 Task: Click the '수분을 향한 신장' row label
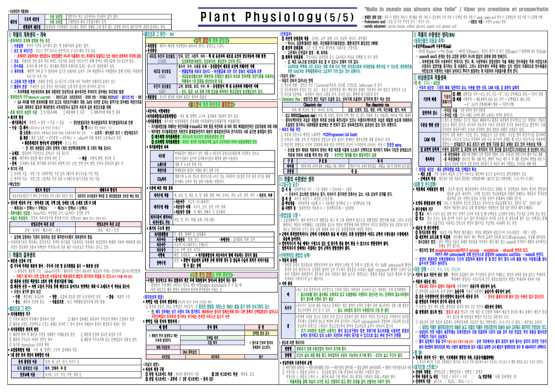tap(429, 125)
